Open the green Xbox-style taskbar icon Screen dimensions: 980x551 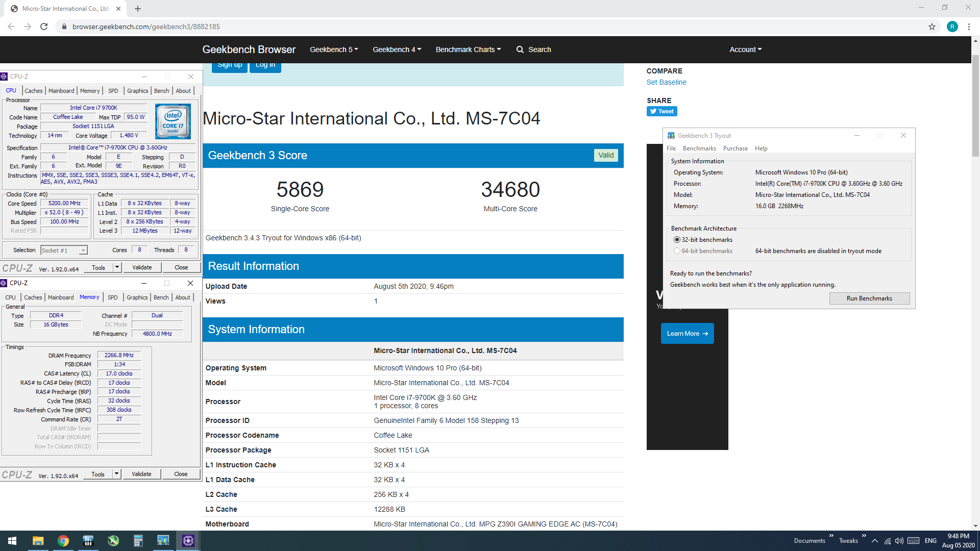[x=113, y=541]
